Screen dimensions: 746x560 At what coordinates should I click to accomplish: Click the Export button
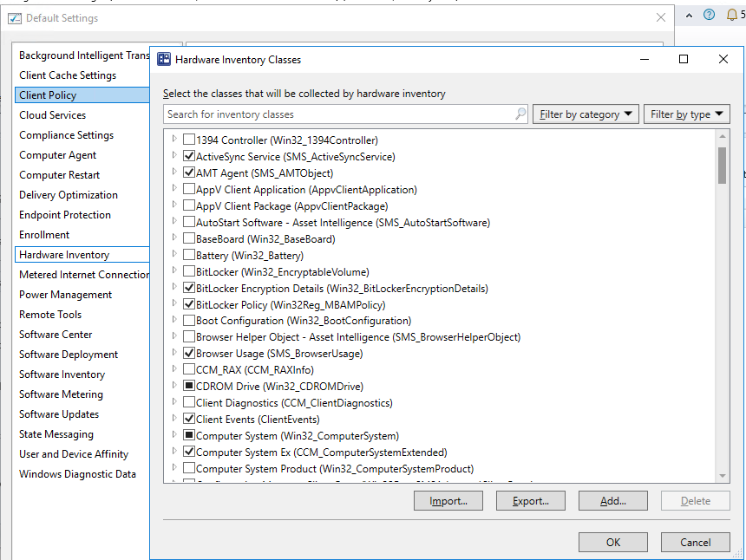530,500
